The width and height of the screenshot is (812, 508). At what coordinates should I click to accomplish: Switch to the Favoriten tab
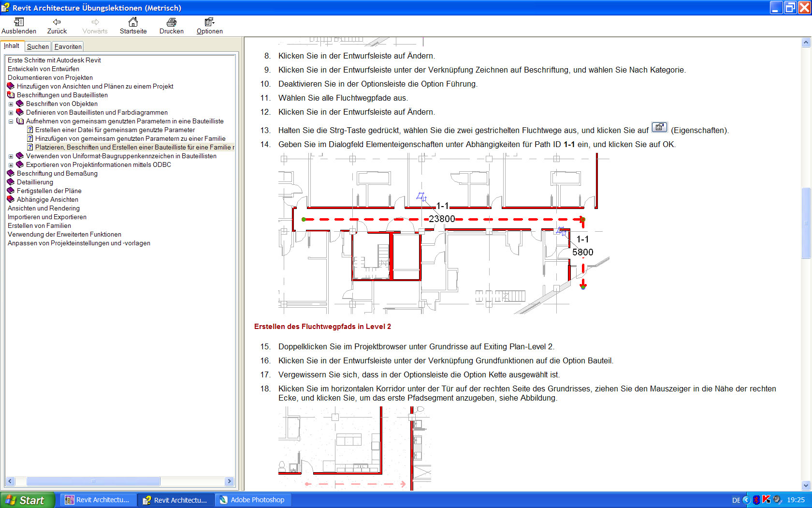coord(68,46)
